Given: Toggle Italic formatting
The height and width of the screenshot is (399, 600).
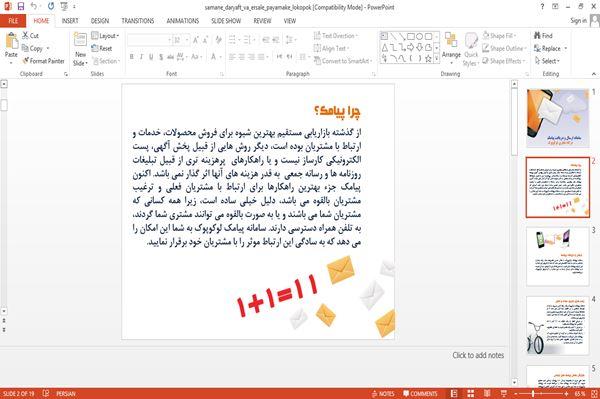Looking at the screenshot, I should tap(142, 57).
